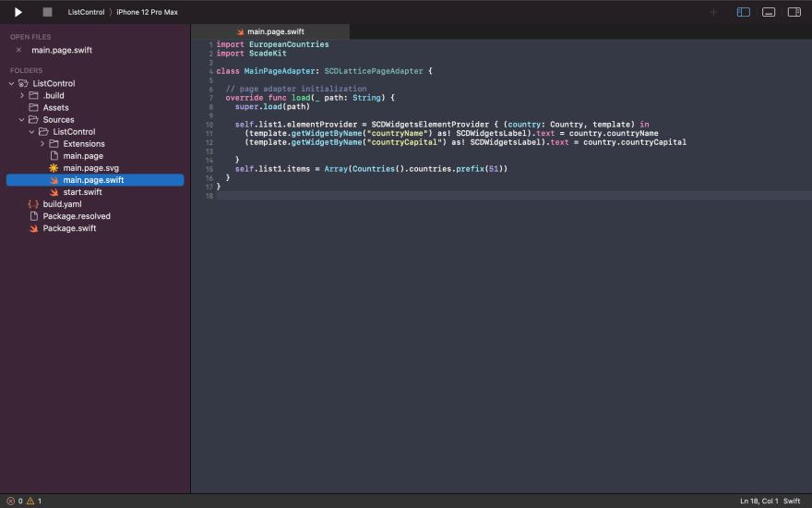Collapse the ListControl root folder
The height and width of the screenshot is (508, 812).
11,83
